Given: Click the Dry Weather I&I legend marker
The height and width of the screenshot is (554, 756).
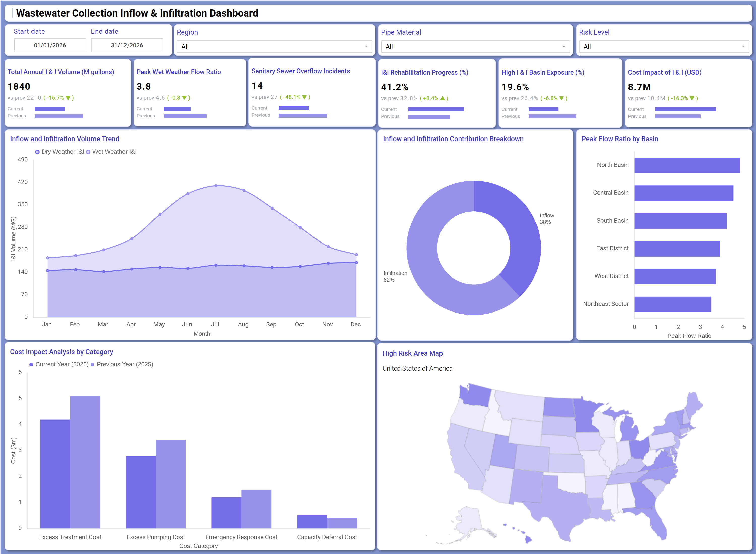Looking at the screenshot, I should click(x=37, y=152).
